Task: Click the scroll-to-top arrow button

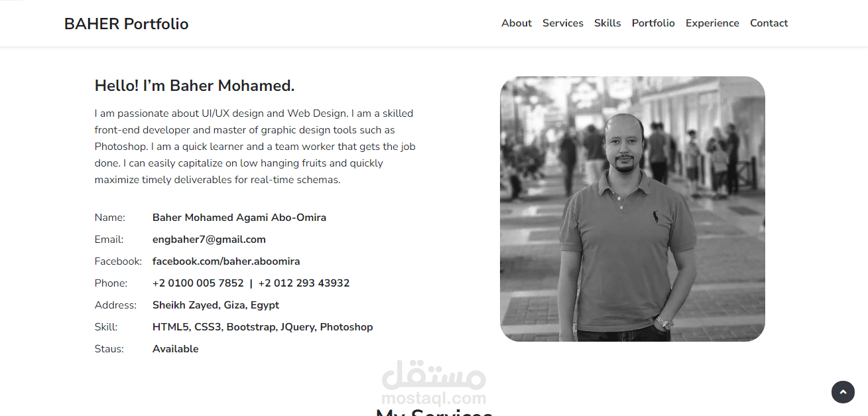Action: 843,392
